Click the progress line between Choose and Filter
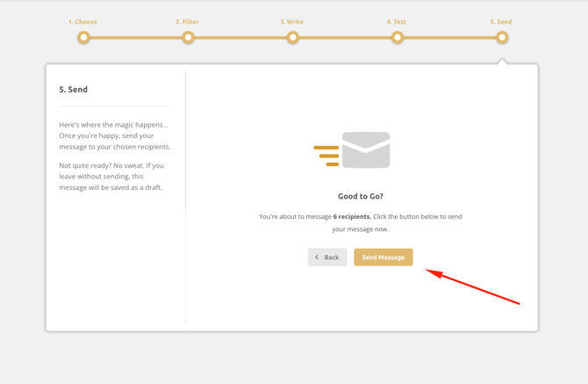Image resolution: width=588 pixels, height=384 pixels. point(136,38)
